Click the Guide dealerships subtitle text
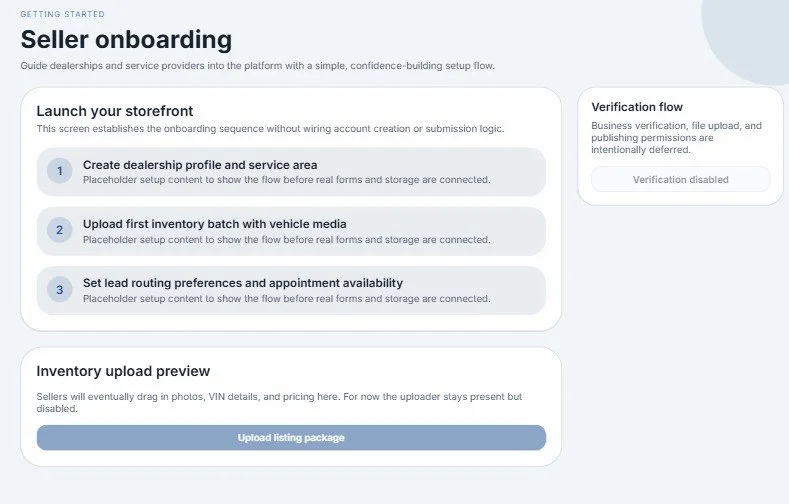This screenshot has height=504, width=789. (258, 65)
